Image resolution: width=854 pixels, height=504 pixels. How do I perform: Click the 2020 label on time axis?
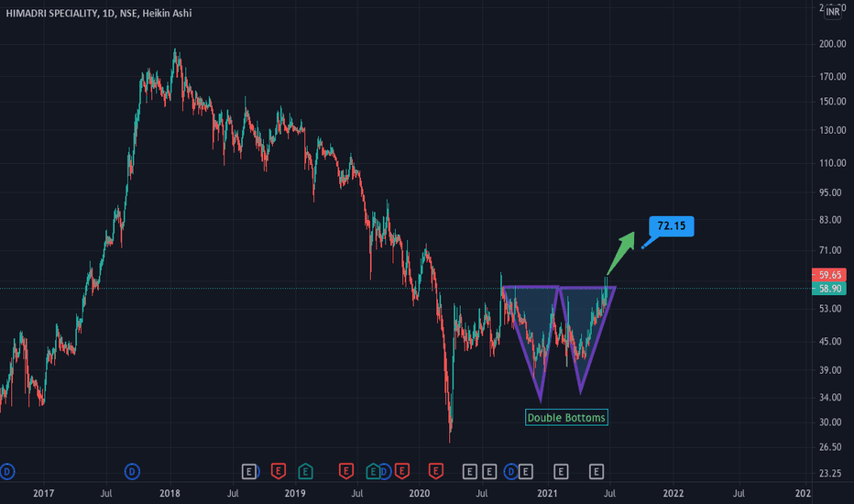pyautogui.click(x=420, y=493)
